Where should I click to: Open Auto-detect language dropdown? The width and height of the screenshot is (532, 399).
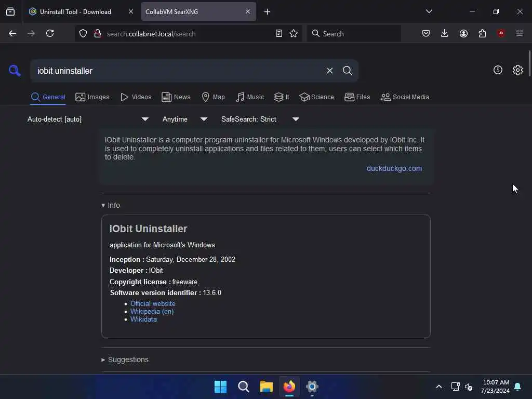click(88, 119)
